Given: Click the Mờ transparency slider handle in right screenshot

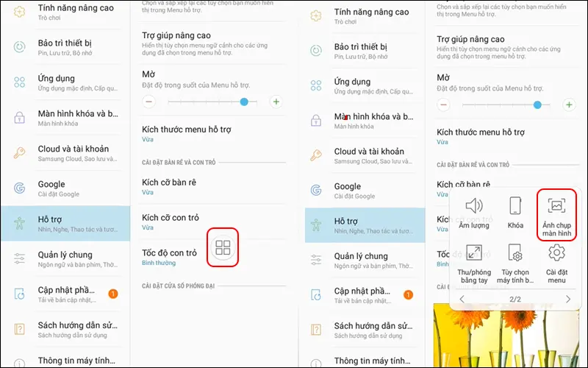Looking at the screenshot, I should coord(537,105).
